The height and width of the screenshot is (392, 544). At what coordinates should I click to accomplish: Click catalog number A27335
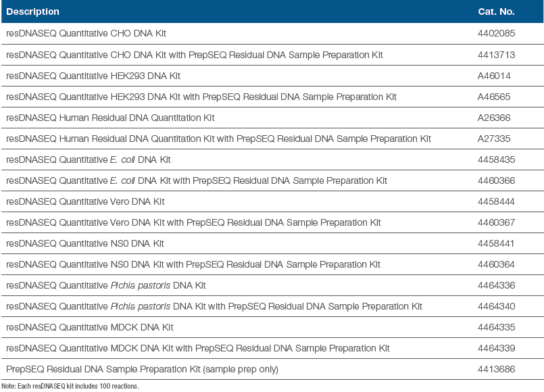tap(494, 139)
